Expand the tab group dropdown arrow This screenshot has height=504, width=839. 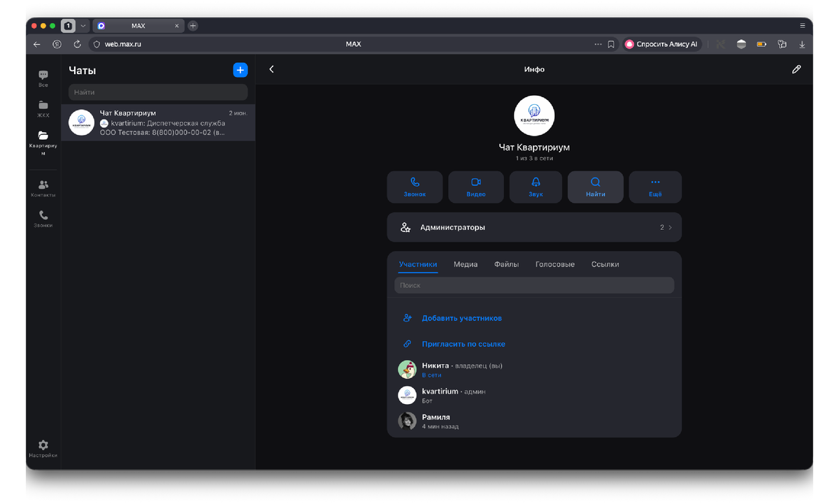83,26
